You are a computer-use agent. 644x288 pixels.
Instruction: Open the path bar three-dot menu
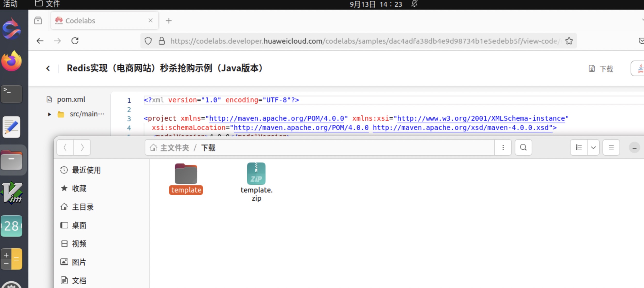pos(503,147)
